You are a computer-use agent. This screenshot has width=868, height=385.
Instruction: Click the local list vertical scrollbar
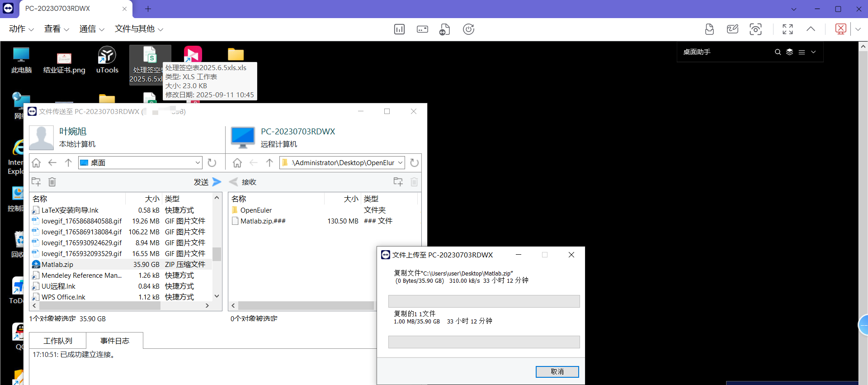(x=217, y=253)
